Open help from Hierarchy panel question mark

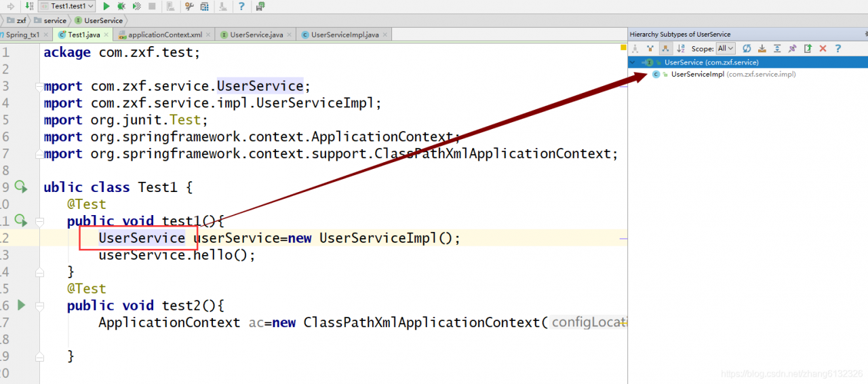tap(838, 48)
